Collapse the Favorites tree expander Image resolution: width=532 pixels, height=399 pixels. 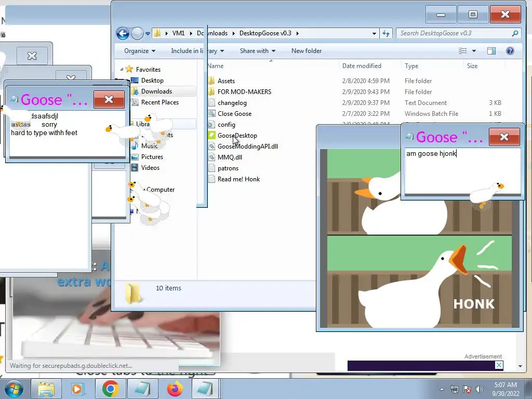(x=122, y=69)
